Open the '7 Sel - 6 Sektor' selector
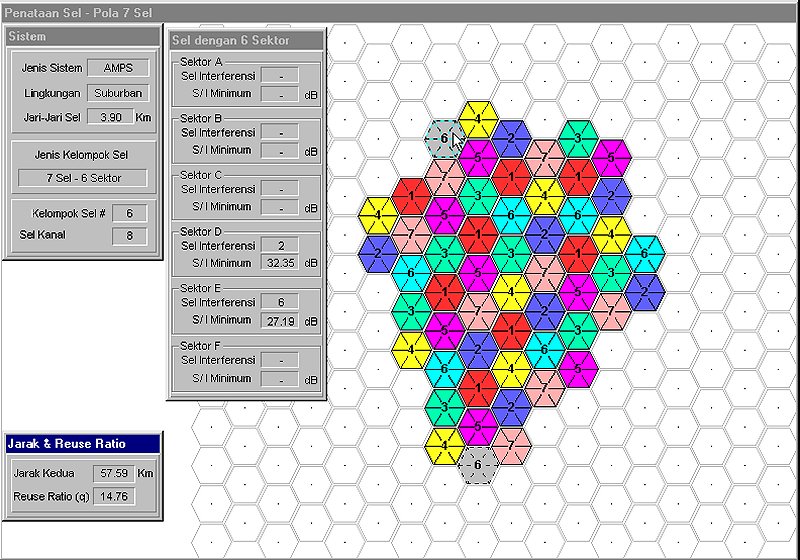 (82, 178)
